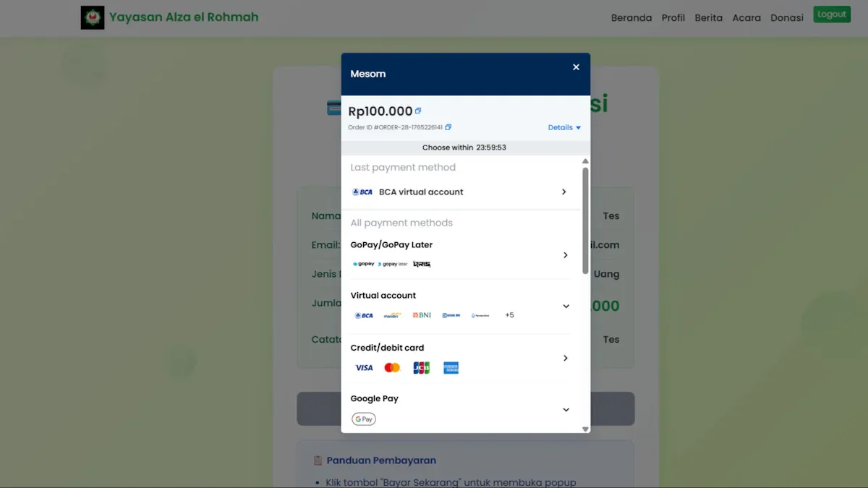This screenshot has height=488, width=868.
Task: Copy the Order ID with its copy icon
Action: [447, 127]
